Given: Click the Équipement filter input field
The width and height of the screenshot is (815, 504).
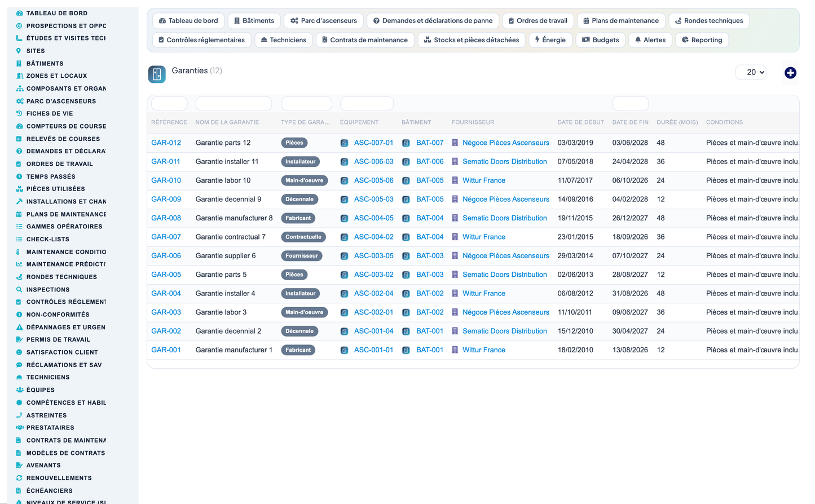Looking at the screenshot, I should click(x=367, y=104).
